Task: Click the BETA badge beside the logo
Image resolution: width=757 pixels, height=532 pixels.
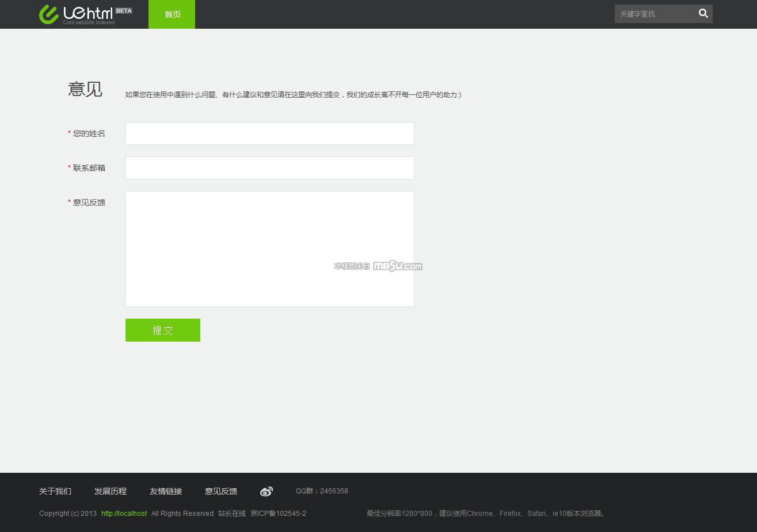Action: pos(124,11)
